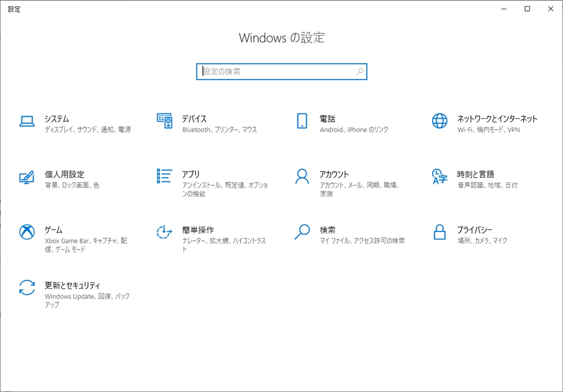The height and width of the screenshot is (392, 563).
Task: Click text Wi-Fi、機内モード、VPN
Action: click(x=489, y=130)
